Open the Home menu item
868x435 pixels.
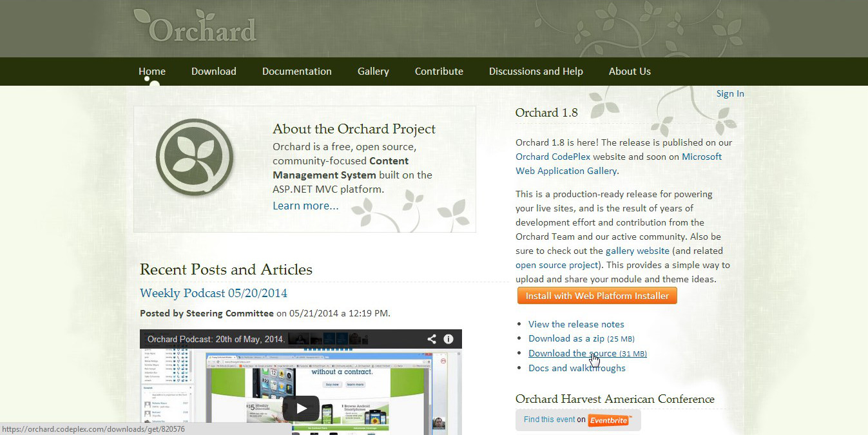[152, 72]
